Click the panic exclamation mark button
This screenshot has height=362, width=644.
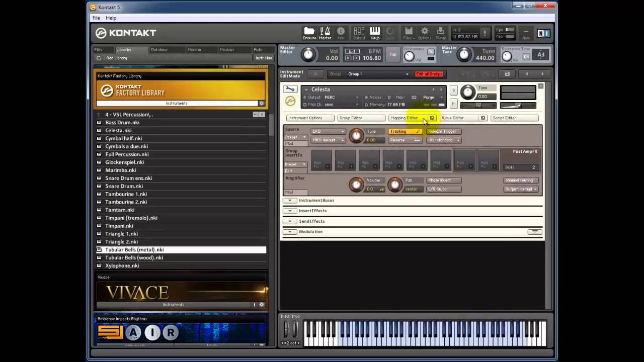[485, 33]
